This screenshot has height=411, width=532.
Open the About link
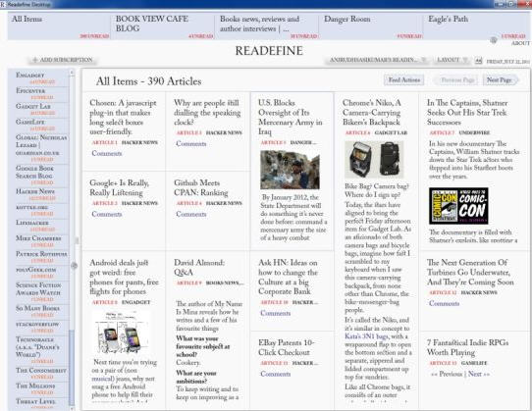(520, 43)
